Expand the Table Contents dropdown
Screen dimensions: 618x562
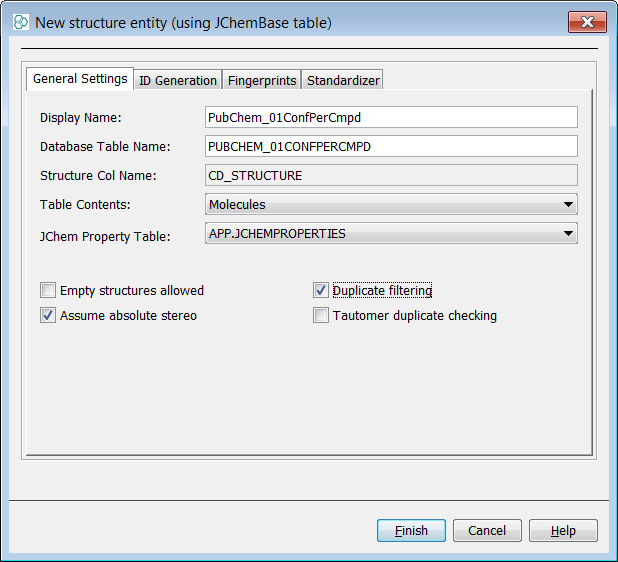[x=390, y=205]
